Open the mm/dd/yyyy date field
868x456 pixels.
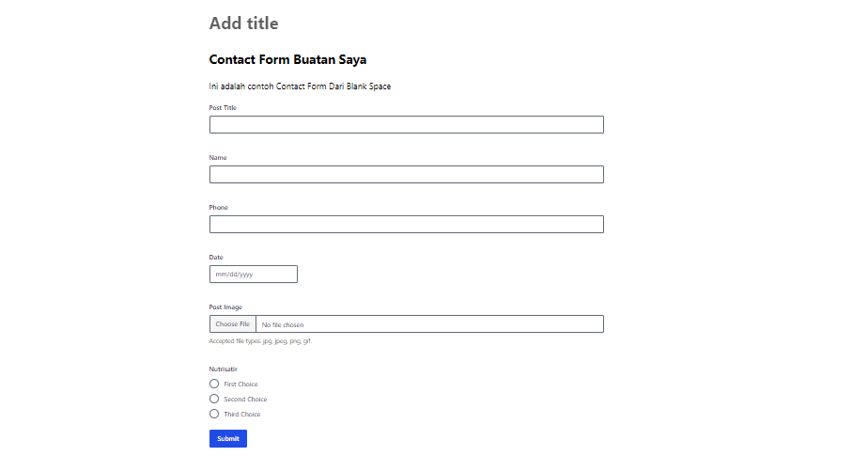coord(254,275)
